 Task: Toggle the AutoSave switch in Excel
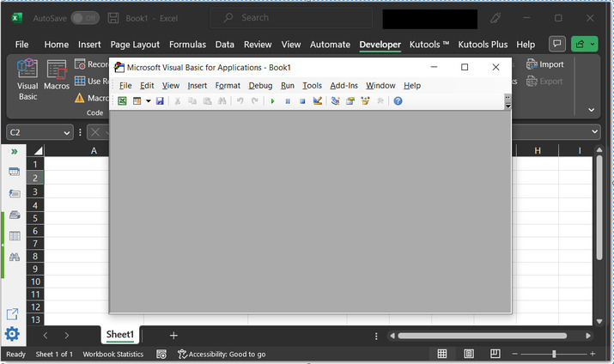(x=85, y=18)
